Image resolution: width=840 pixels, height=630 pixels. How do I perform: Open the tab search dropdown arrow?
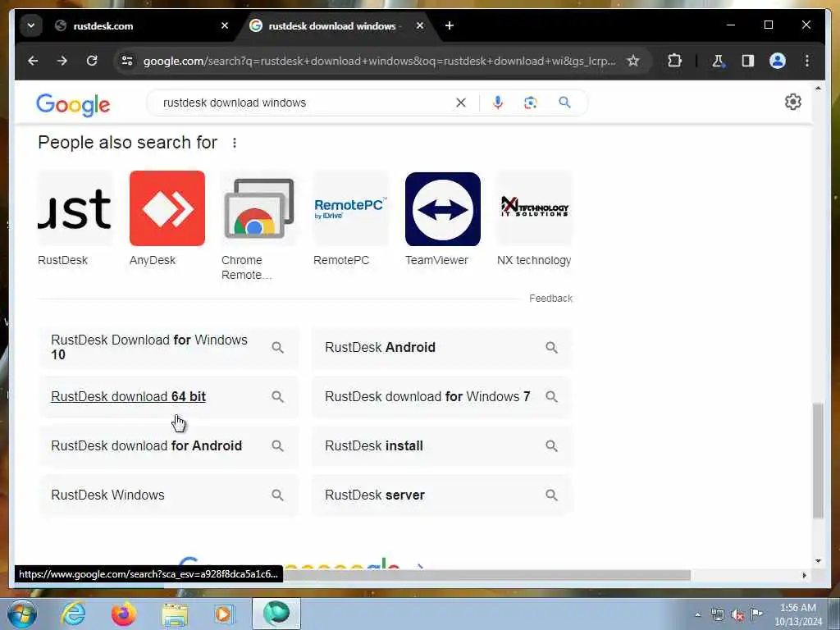click(31, 25)
